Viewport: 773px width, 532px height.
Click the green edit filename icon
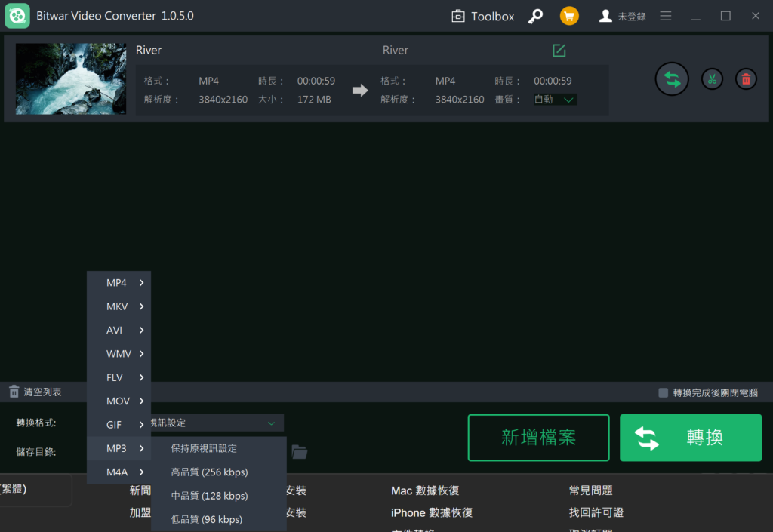click(x=559, y=51)
